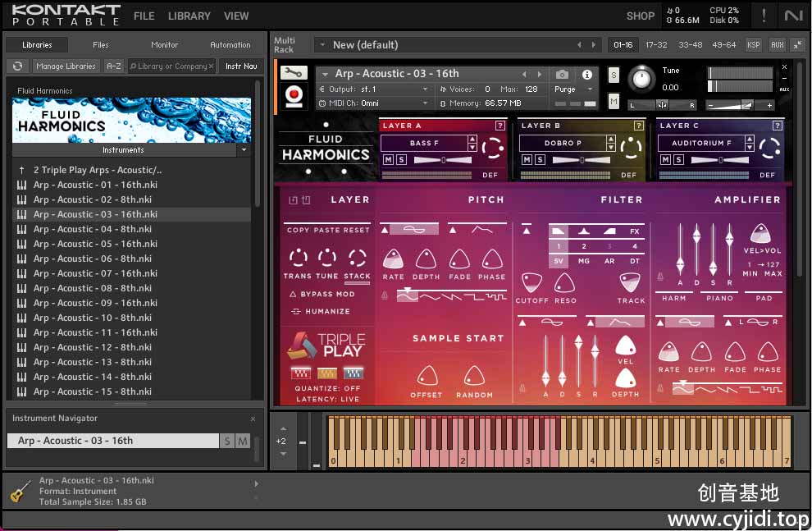
Task: Open the instrument name dropdown arrow
Action: point(326,74)
